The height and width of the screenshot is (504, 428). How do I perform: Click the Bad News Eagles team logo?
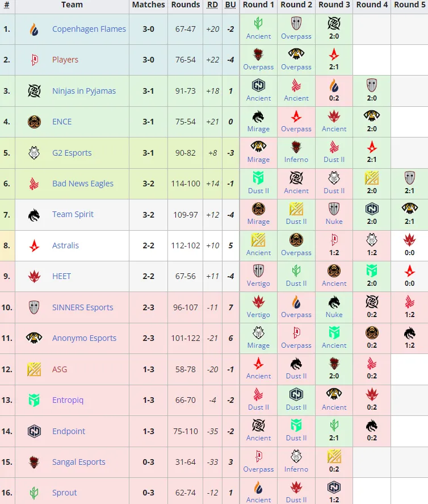point(34,184)
